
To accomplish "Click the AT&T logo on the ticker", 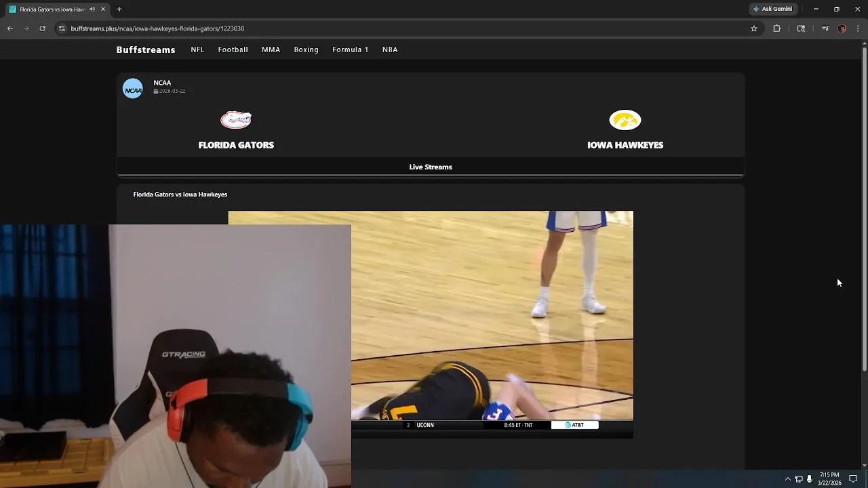I will click(x=574, y=425).
